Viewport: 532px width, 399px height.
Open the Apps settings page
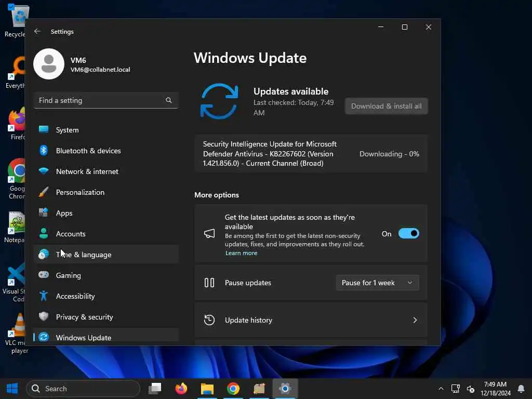[x=106, y=213]
